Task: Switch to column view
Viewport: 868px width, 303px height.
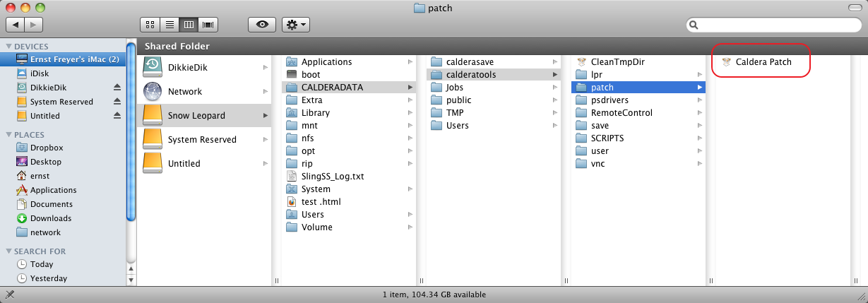Action: (189, 24)
